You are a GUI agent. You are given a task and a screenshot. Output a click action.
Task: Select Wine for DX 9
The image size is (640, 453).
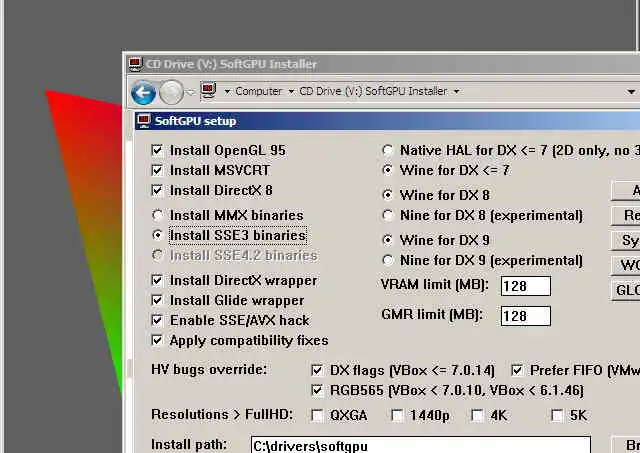[x=388, y=240]
